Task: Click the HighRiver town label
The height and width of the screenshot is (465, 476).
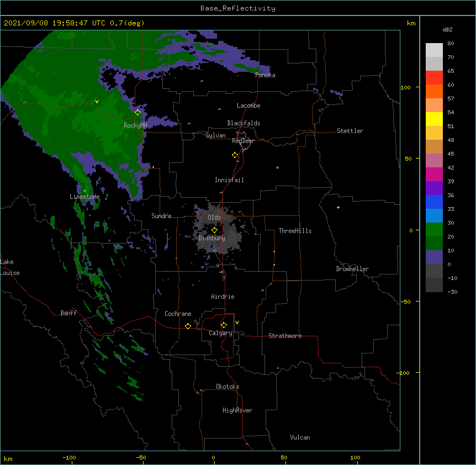Action: [237, 410]
